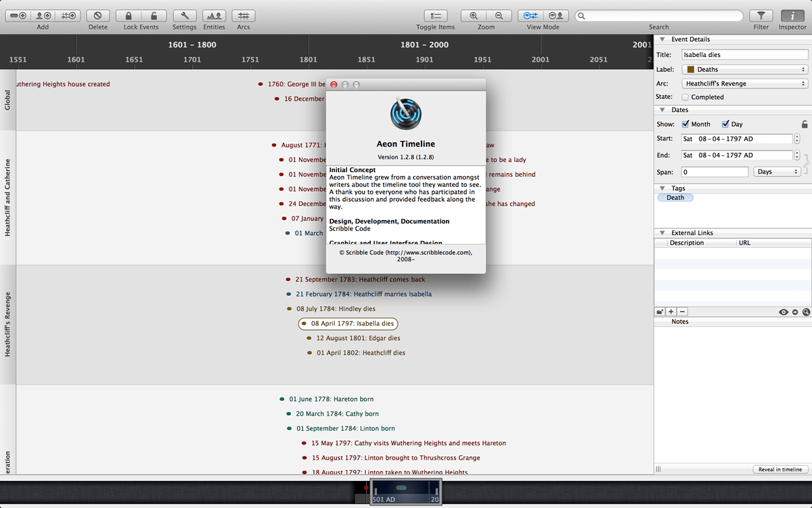Click the chain link icon beside date fields

click(806, 163)
